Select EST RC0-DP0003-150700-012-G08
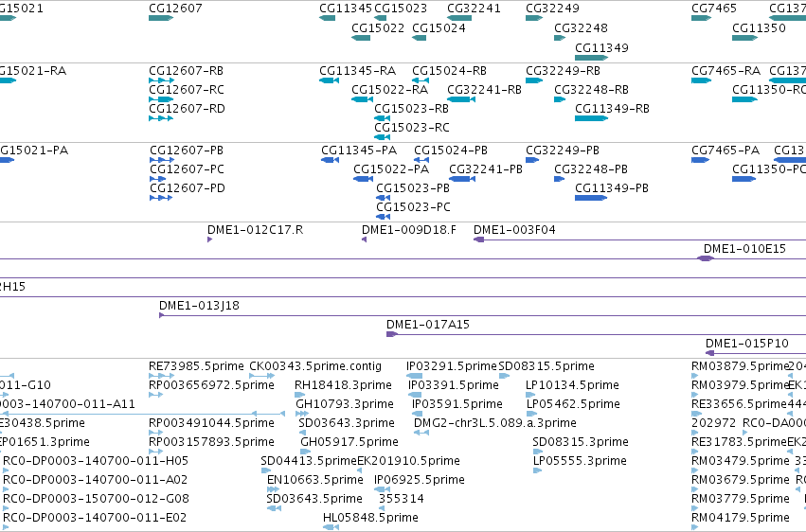 point(96,499)
